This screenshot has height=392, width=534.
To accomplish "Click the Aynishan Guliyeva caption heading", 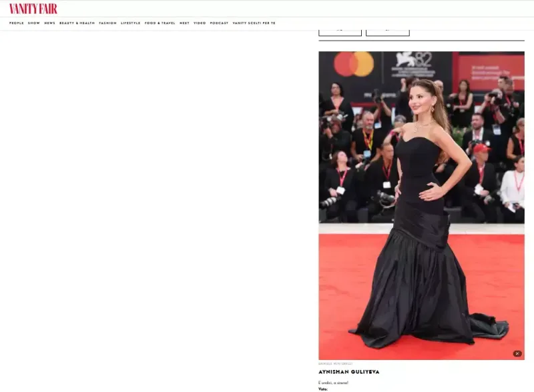I will (348, 372).
